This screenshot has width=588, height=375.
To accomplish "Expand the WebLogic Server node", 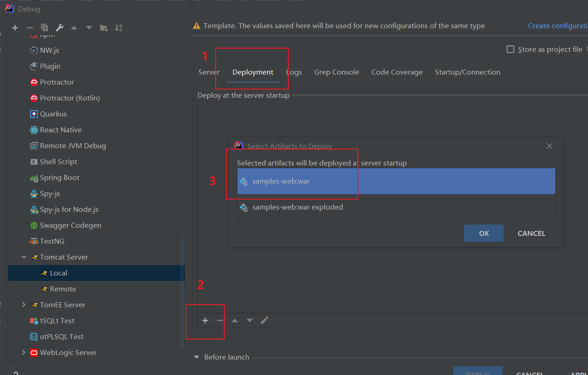I will click(24, 353).
